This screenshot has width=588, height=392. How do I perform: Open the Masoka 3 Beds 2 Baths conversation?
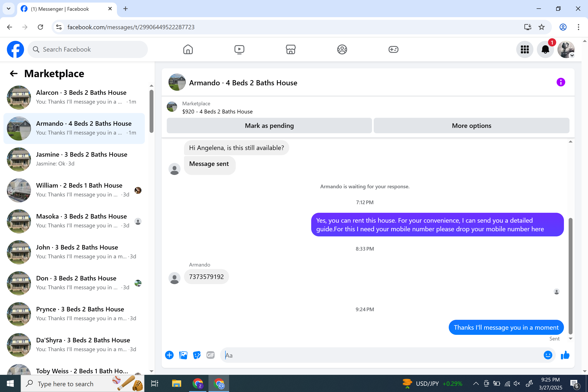74,221
